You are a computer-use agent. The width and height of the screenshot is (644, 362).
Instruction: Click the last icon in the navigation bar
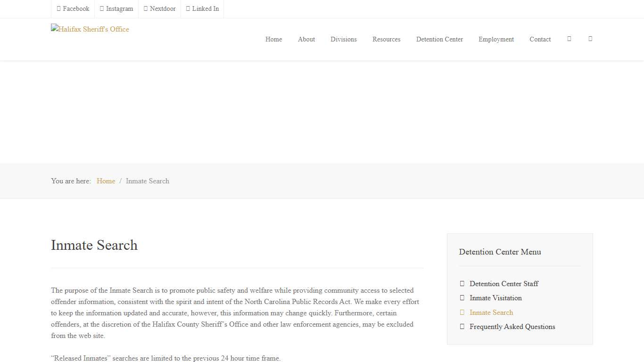click(590, 39)
